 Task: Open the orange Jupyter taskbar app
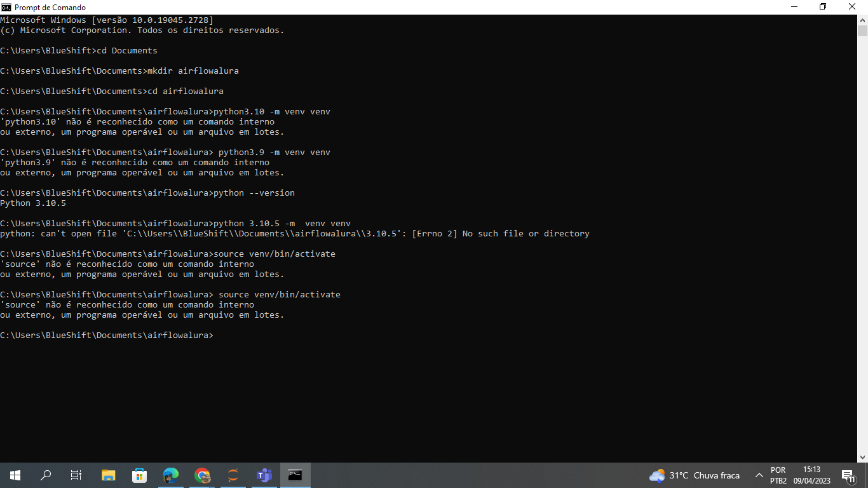233,475
